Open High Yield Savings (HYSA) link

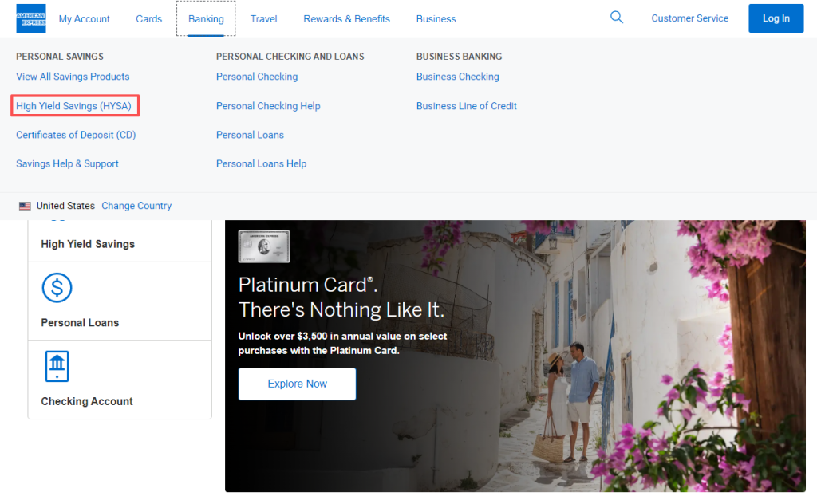(73, 106)
